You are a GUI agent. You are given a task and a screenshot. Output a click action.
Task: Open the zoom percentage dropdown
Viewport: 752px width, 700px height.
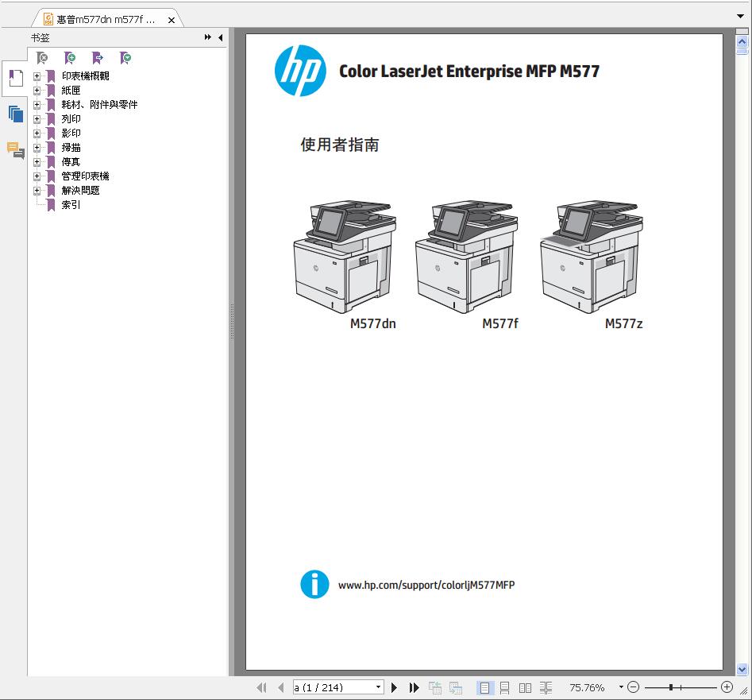point(621,687)
